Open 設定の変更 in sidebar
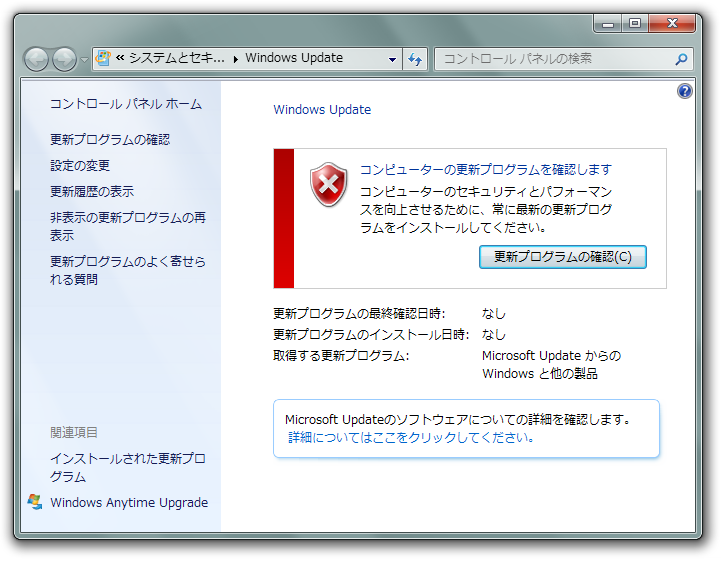The height and width of the screenshot is (565, 721). 80,166
